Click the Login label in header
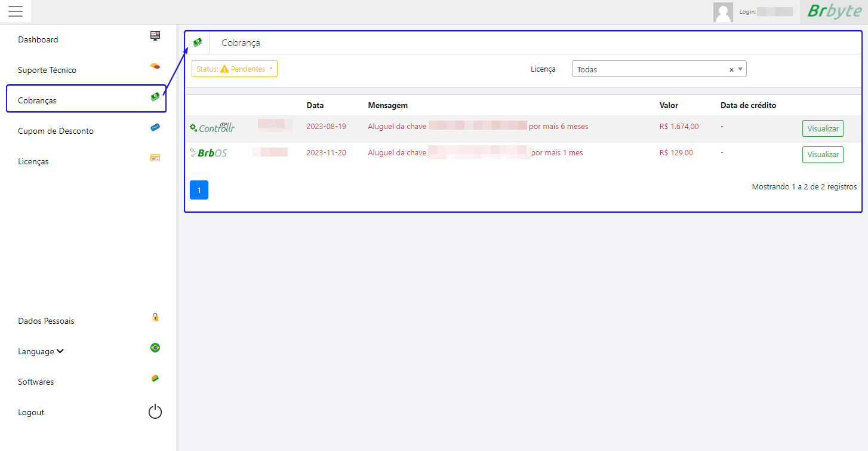The height and width of the screenshot is (451, 868). 747,12
